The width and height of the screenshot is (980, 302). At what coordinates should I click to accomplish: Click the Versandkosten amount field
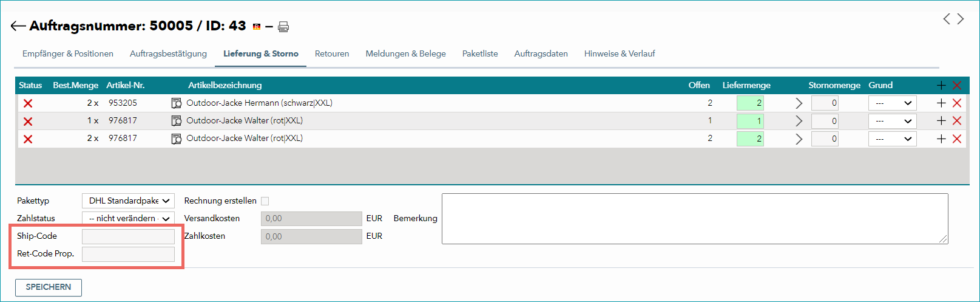click(311, 219)
